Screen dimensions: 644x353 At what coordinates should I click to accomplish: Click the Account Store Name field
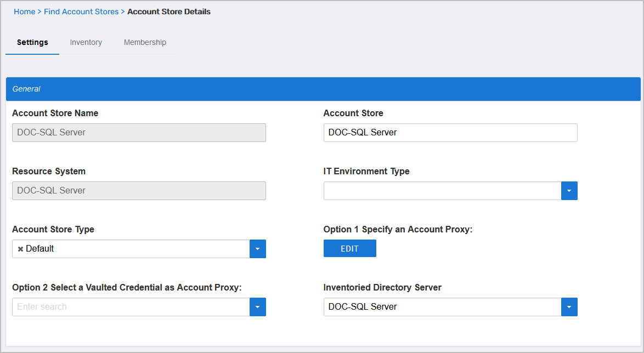pyautogui.click(x=139, y=133)
